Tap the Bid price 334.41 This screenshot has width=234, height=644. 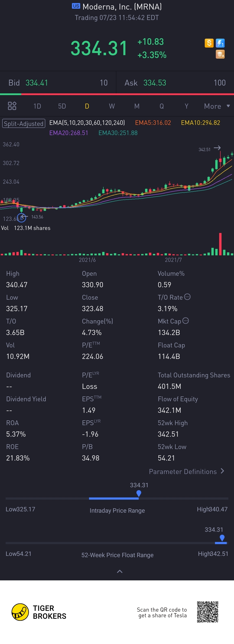point(37,83)
